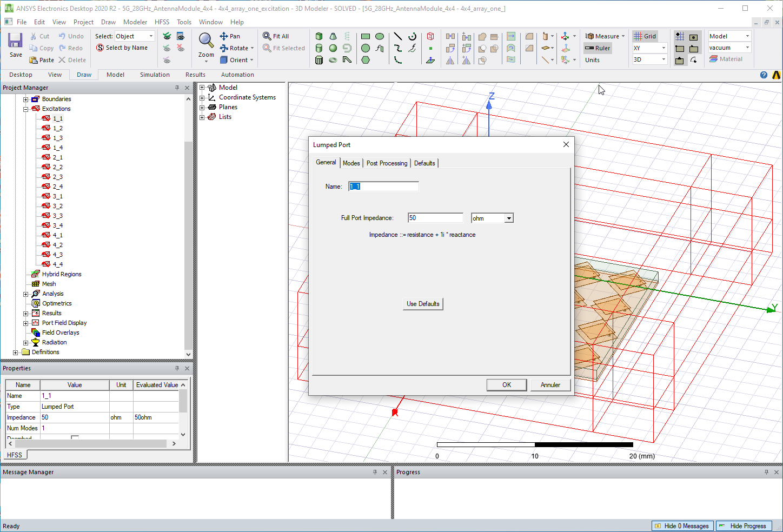Open the Select mode Object dropdown

point(151,36)
